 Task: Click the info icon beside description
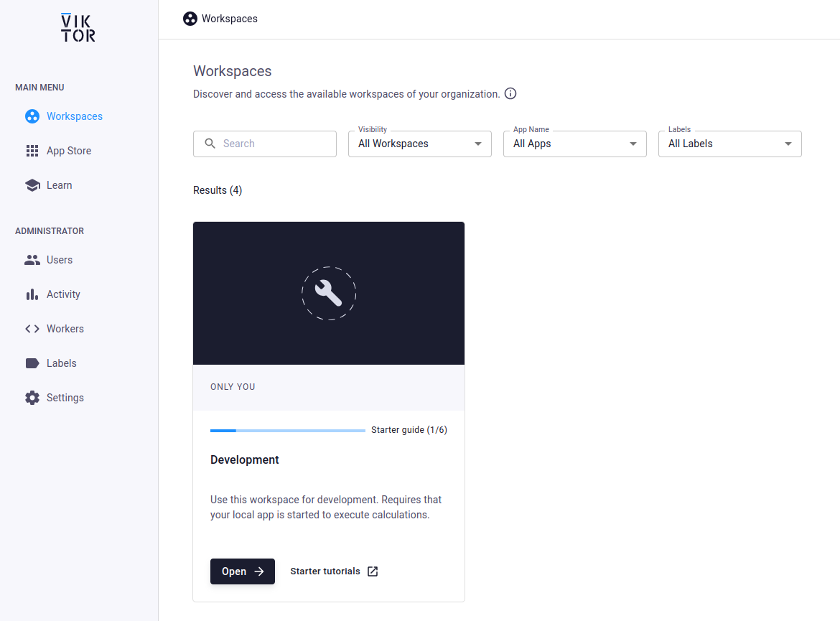click(x=510, y=94)
